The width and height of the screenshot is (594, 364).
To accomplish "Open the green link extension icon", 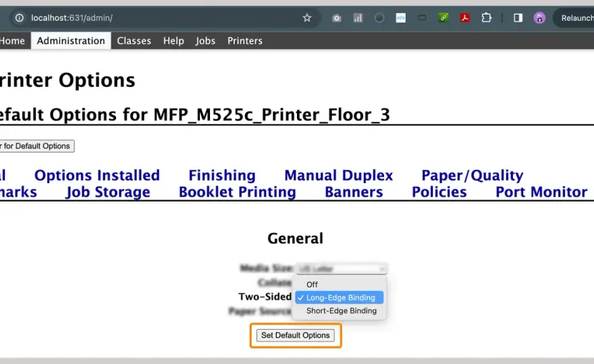I will click(x=443, y=18).
